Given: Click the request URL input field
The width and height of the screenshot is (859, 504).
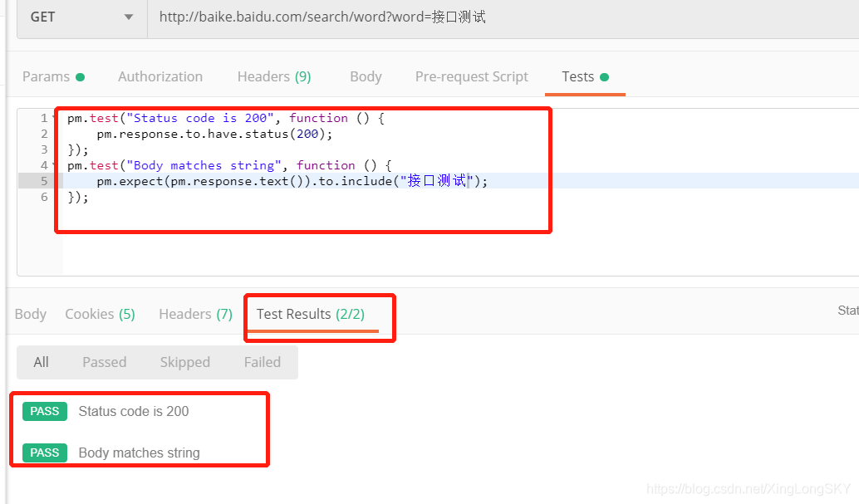Looking at the screenshot, I should [x=503, y=17].
